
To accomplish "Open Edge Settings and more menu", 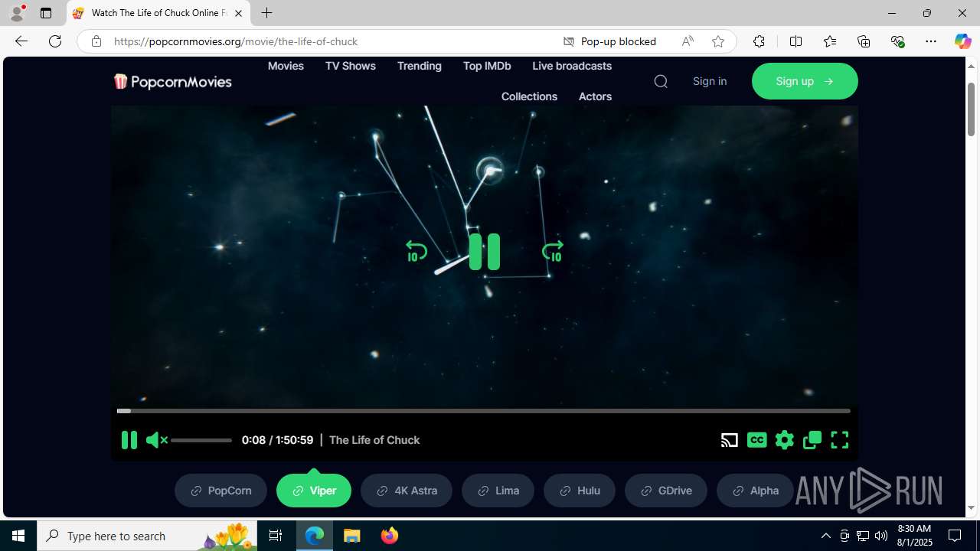I will 931,41.
